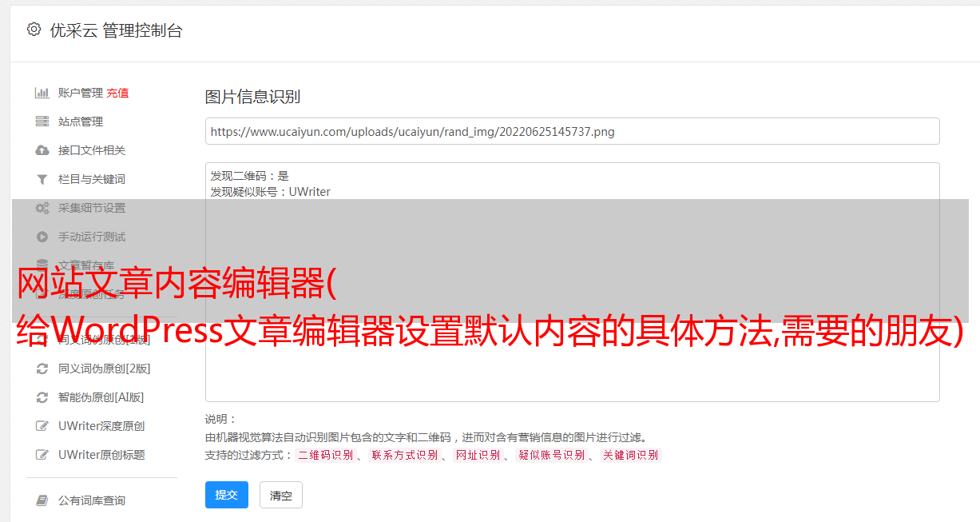
Task: Click the blue 提交 submit button
Action: [x=227, y=495]
